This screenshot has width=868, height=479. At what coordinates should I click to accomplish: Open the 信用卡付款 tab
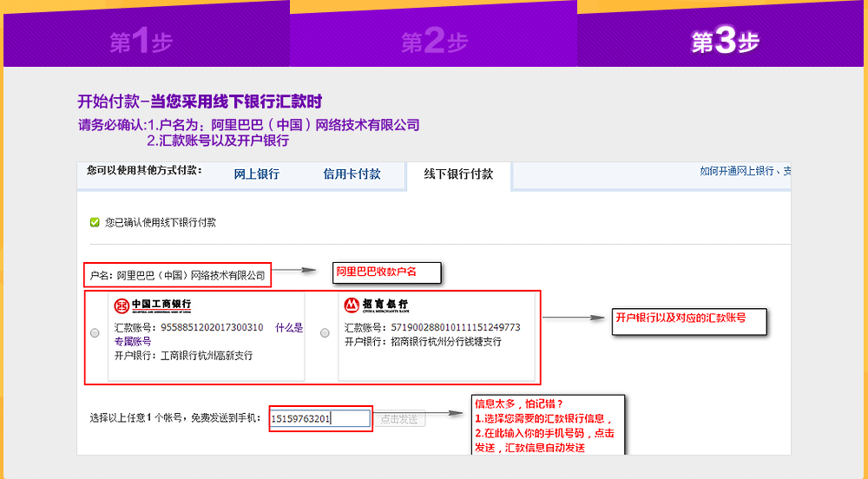click(x=352, y=174)
